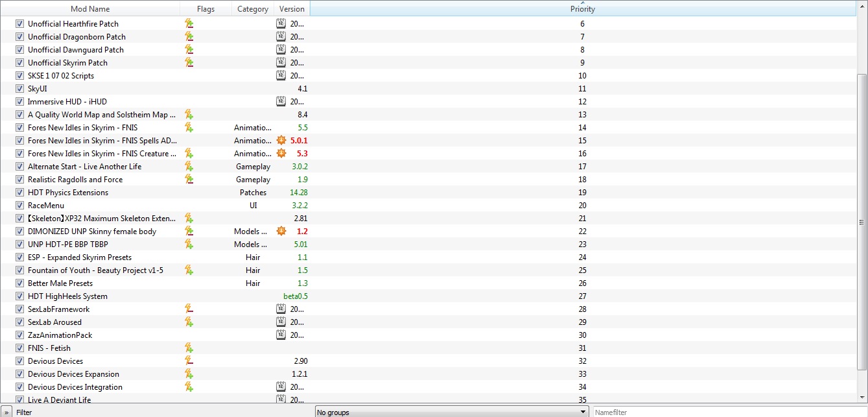Image resolution: width=868 pixels, height=417 pixels.
Task: Select the SexLabFramework mod name
Action: 58,309
